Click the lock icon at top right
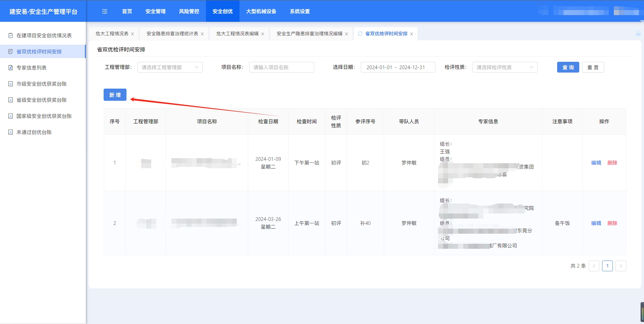Image resolution: width=644 pixels, height=324 pixels. (x=638, y=34)
